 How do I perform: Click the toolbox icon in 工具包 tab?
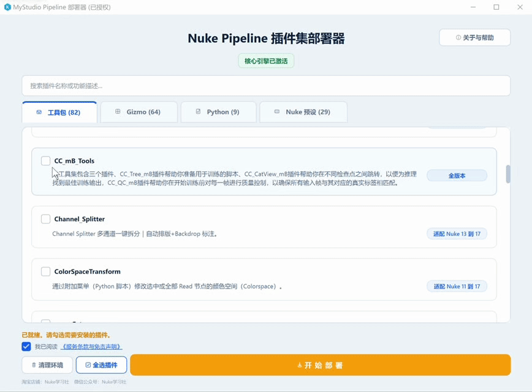click(39, 112)
